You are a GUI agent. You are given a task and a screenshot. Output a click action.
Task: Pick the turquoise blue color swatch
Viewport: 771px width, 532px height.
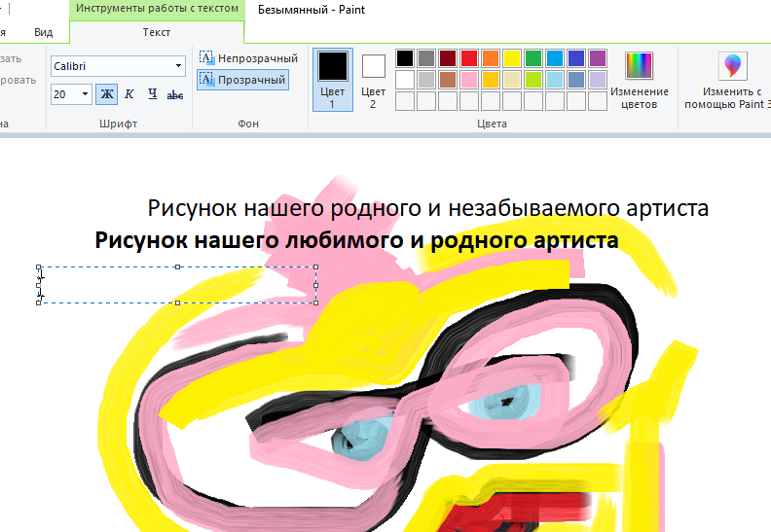(x=555, y=58)
